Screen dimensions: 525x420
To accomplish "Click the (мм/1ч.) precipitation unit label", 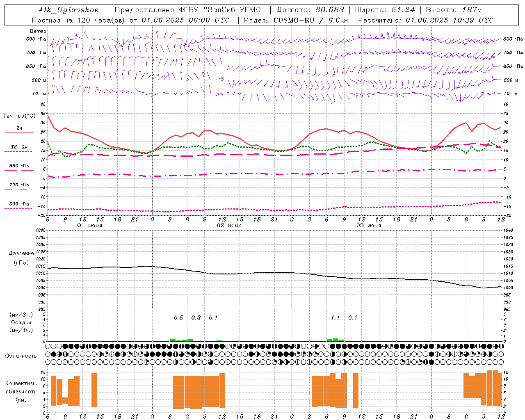I will pos(21,330).
